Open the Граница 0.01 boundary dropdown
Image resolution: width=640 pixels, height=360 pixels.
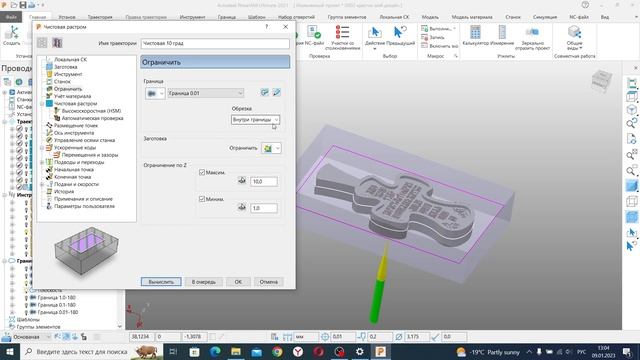(206, 93)
